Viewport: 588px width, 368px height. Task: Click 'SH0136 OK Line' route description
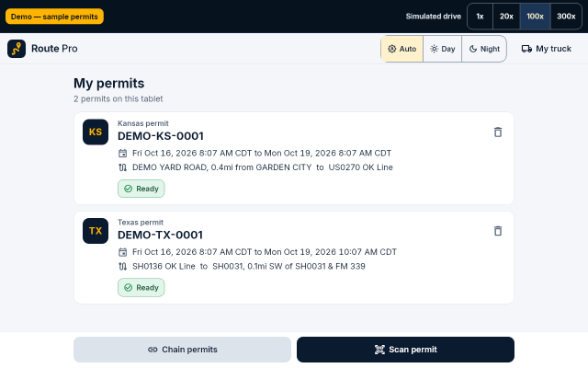(249, 266)
